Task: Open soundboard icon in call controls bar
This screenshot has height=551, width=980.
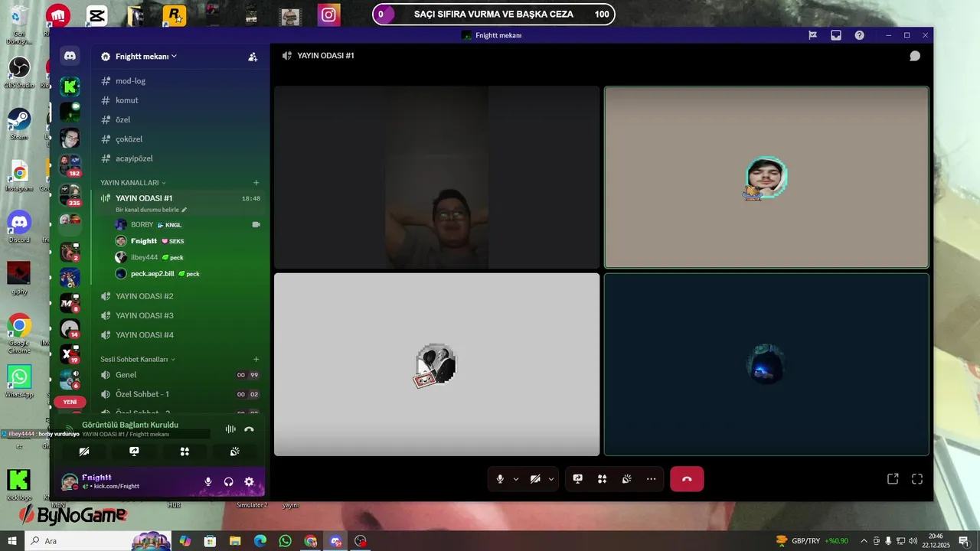Action: pos(626,479)
